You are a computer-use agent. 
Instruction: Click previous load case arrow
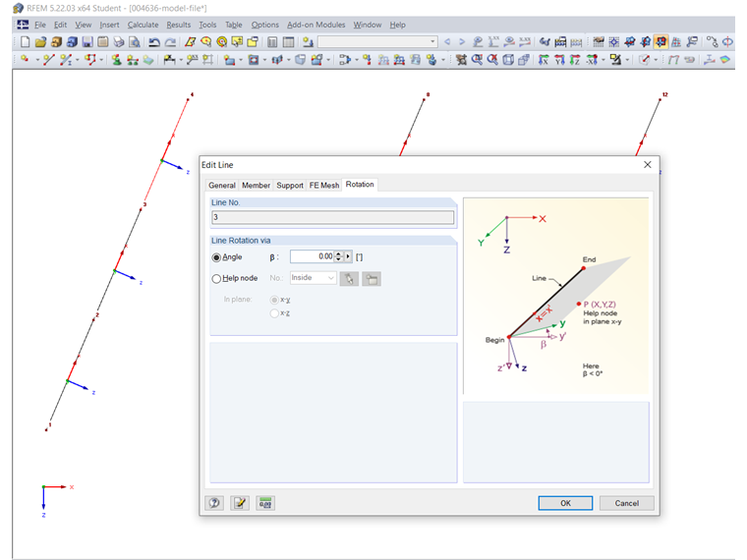pyautogui.click(x=447, y=42)
